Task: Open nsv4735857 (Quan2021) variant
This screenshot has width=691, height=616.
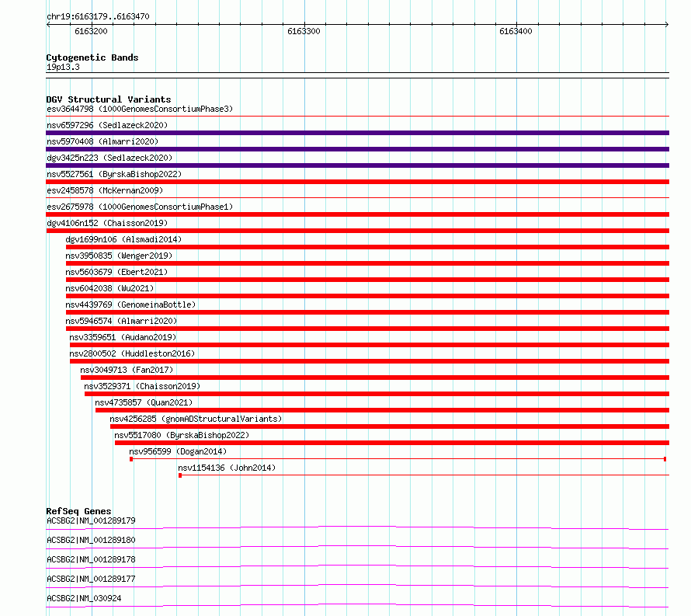Action: [x=144, y=402]
